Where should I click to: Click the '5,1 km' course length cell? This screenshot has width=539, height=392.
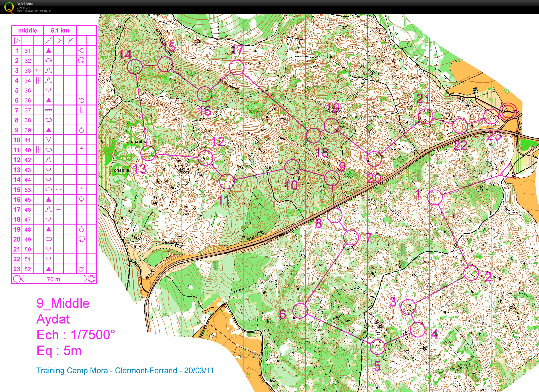coord(60,30)
